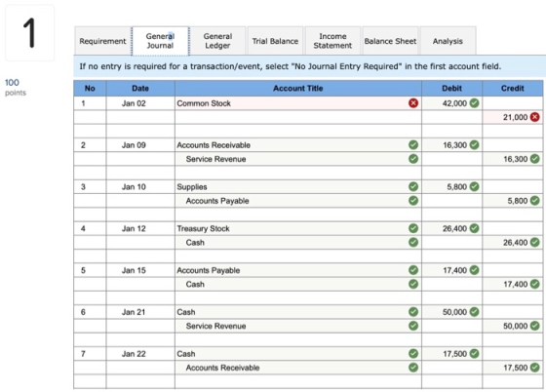546x392 pixels.
Task: Click the empty account title field under Common Stock
Action: pyautogui.click(x=298, y=117)
